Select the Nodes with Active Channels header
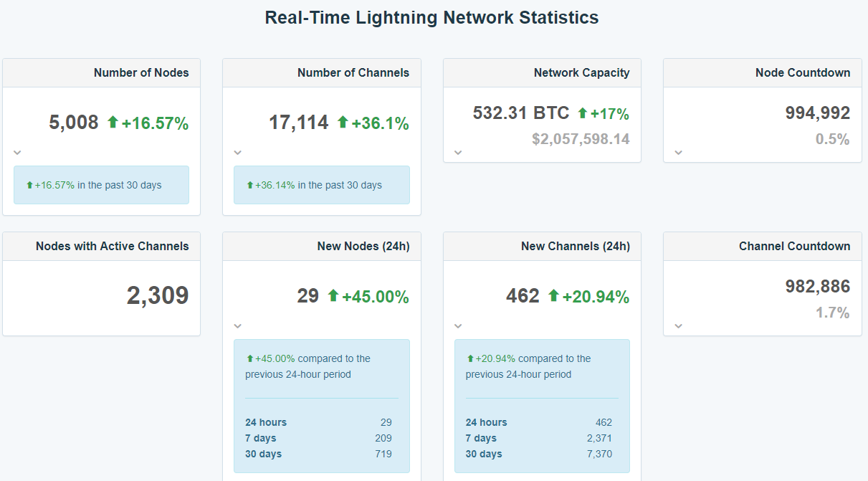The height and width of the screenshot is (481, 868). point(112,246)
